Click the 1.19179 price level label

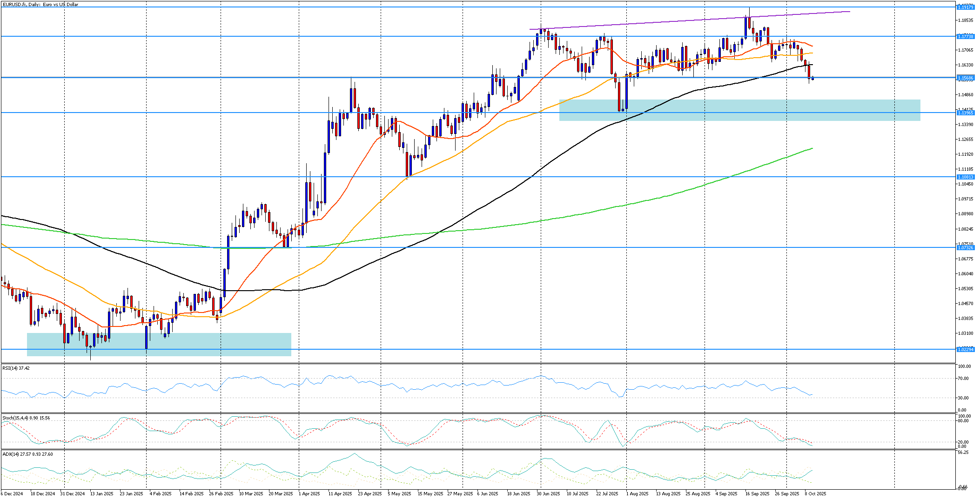965,7
